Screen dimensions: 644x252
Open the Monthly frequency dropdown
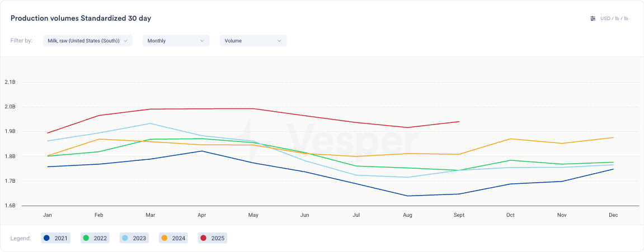coord(176,41)
